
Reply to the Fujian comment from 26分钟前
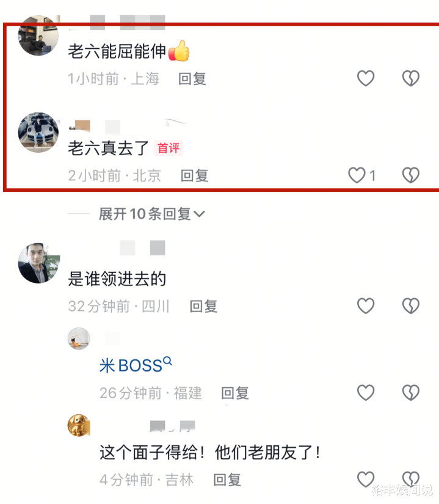coord(234,393)
